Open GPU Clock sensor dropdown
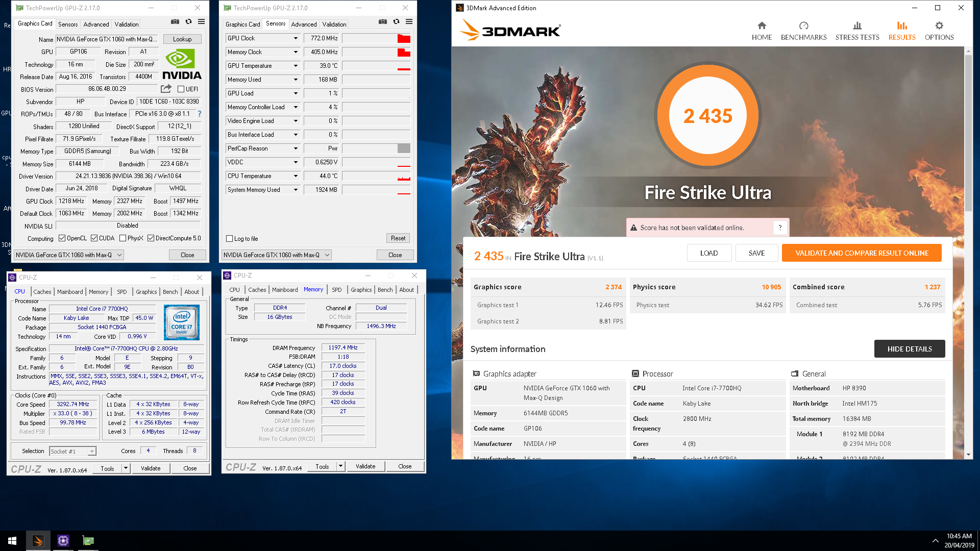Image resolution: width=980 pixels, height=551 pixels. tap(295, 38)
